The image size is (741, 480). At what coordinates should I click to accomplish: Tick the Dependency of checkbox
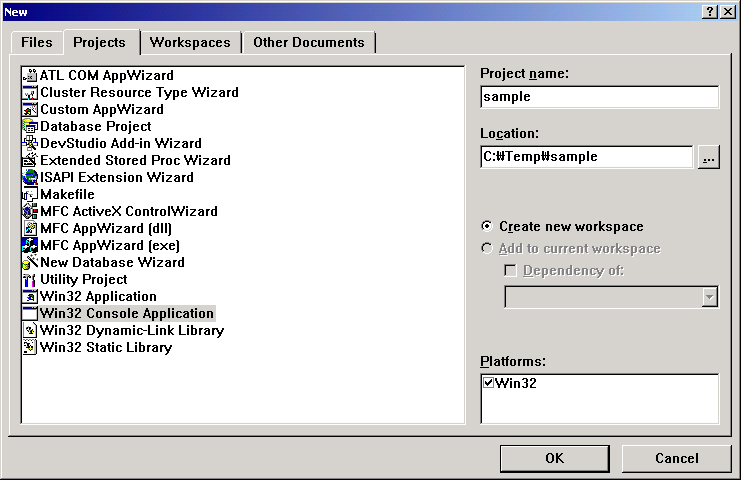pos(510,270)
